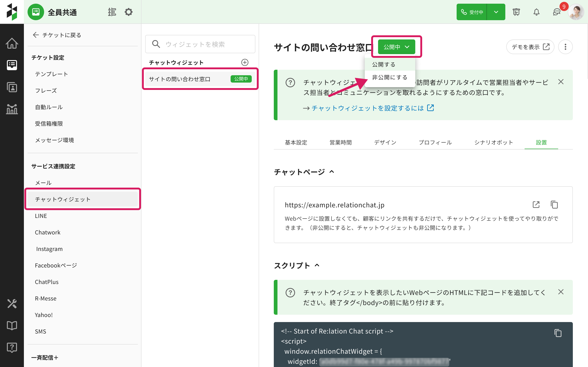
Task: Open チャットウィジェットを設定するには link
Action: (368, 108)
